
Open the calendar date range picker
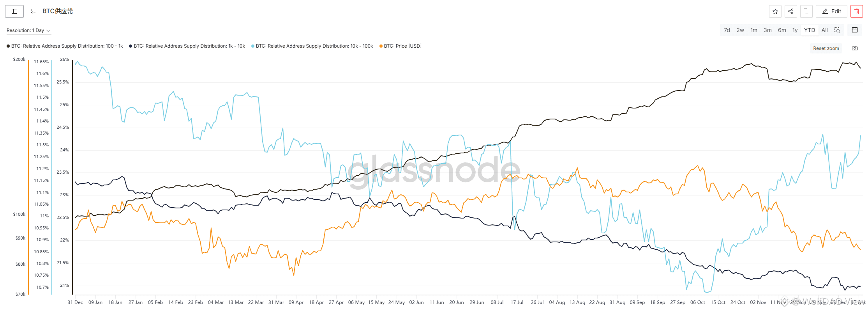pyautogui.click(x=855, y=30)
